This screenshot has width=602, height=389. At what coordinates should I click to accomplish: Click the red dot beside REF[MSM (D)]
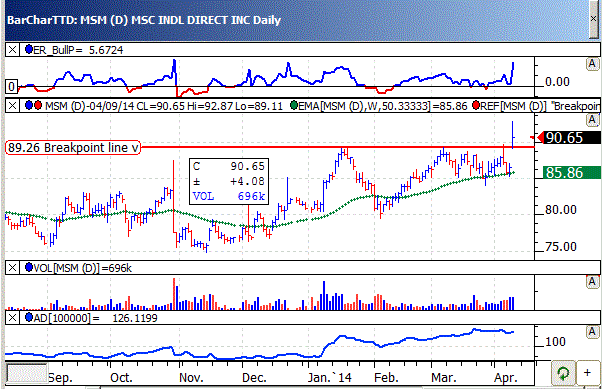click(476, 105)
